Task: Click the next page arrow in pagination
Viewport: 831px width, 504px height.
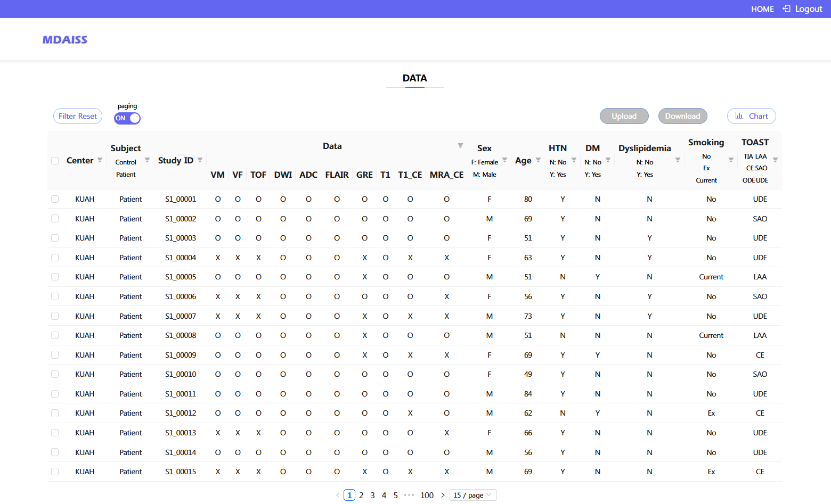Action: point(443,495)
